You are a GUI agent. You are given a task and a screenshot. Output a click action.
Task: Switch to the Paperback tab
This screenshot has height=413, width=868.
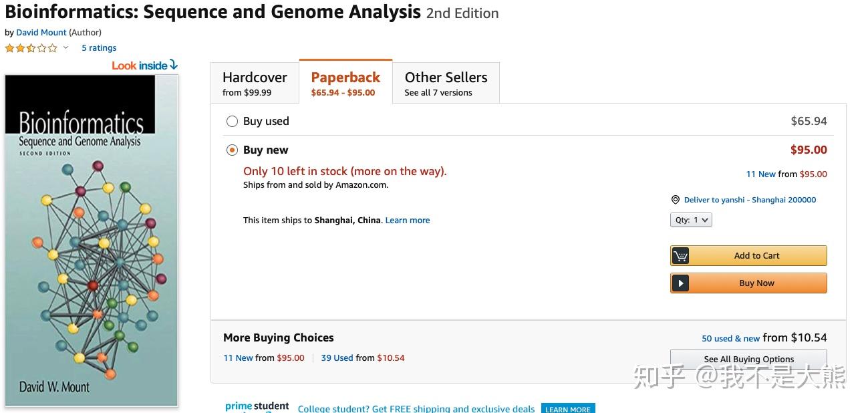[345, 84]
